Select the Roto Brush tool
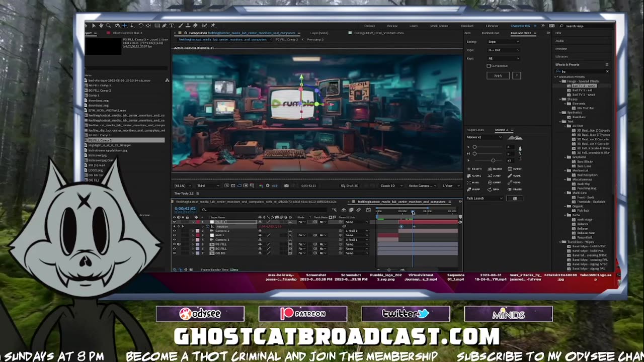644x362 pixels. 204,26
